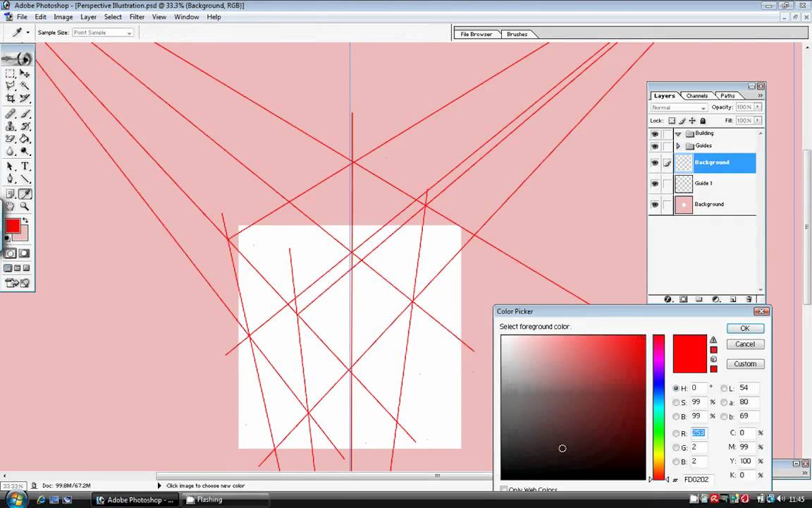Click the out-of-gamut warning triangle
The image size is (812, 508).
(713, 340)
